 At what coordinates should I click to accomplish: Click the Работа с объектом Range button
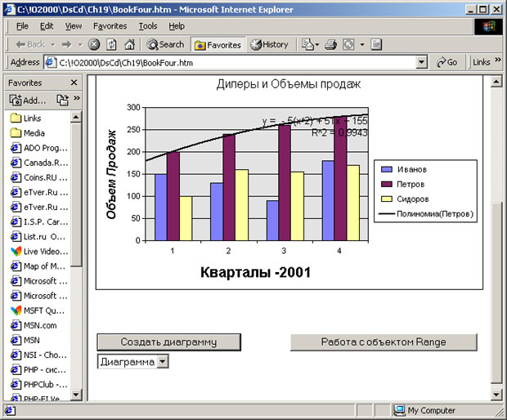pos(384,342)
